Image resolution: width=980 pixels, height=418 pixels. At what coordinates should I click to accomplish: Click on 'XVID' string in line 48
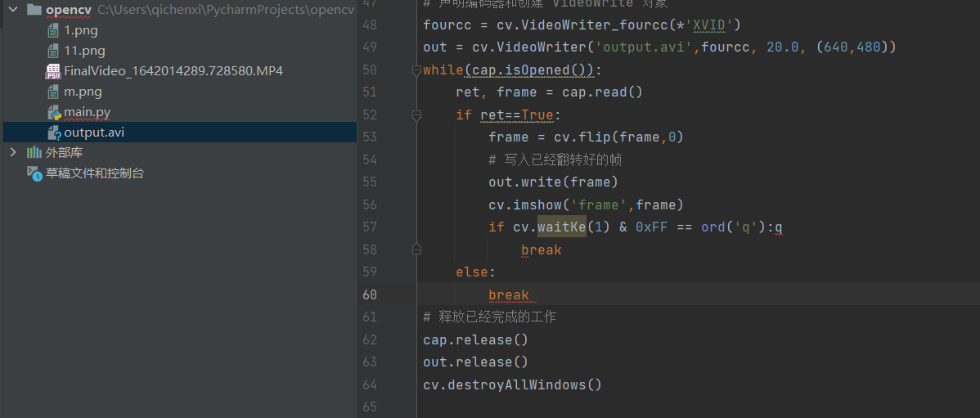pos(709,25)
